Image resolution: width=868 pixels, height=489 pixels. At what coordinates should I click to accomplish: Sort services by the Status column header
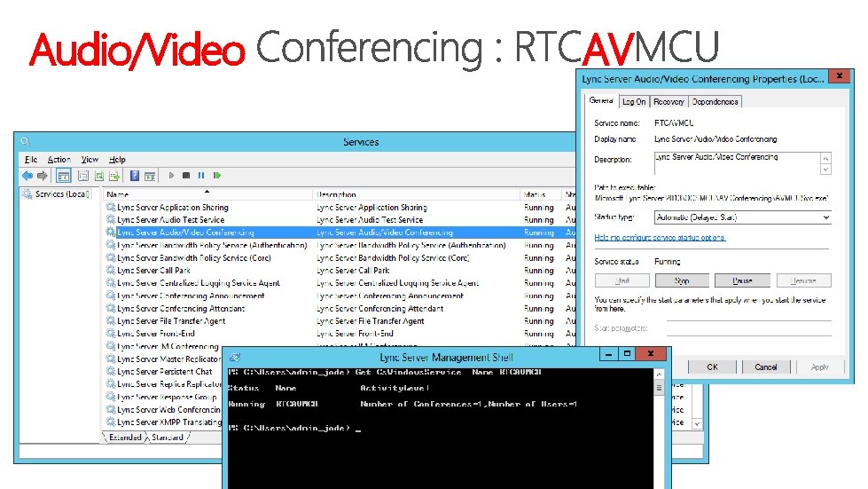[x=540, y=194]
